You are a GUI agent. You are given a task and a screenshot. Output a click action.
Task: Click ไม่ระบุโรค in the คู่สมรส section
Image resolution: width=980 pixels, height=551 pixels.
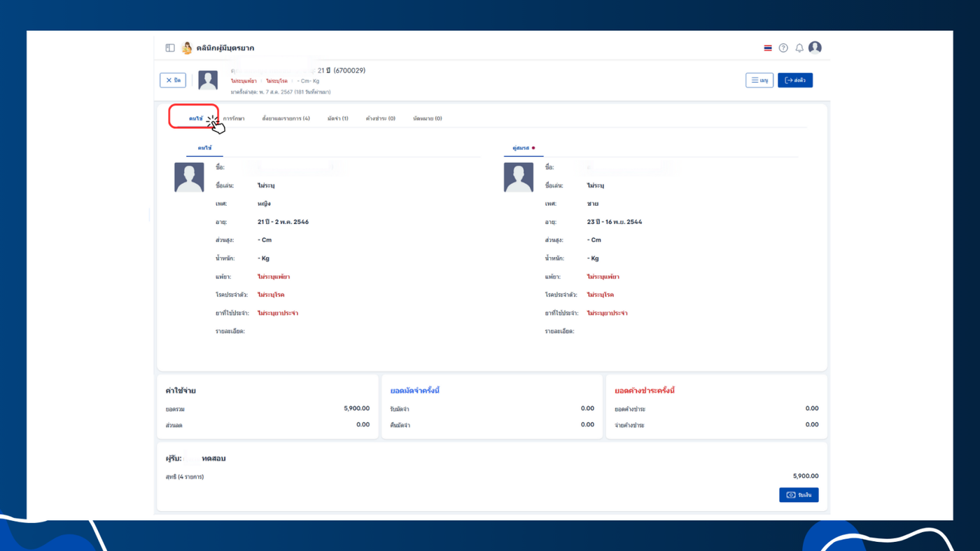tap(601, 295)
